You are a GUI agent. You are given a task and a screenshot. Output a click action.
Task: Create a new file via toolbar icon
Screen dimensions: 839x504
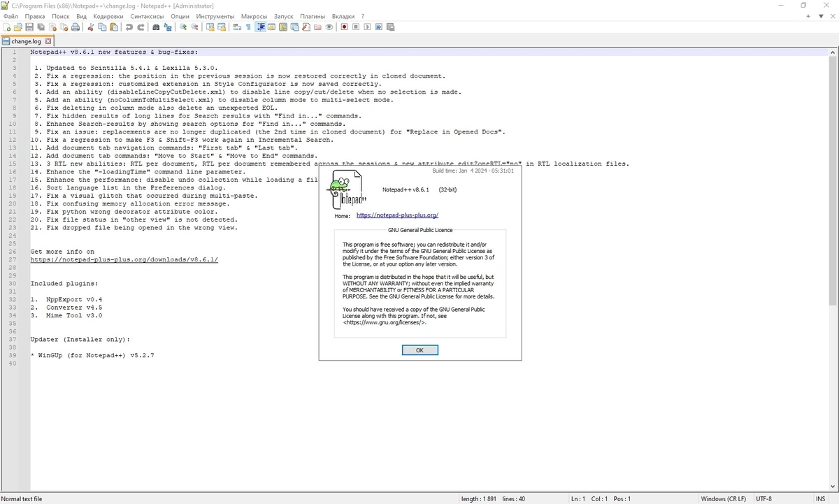coord(6,27)
